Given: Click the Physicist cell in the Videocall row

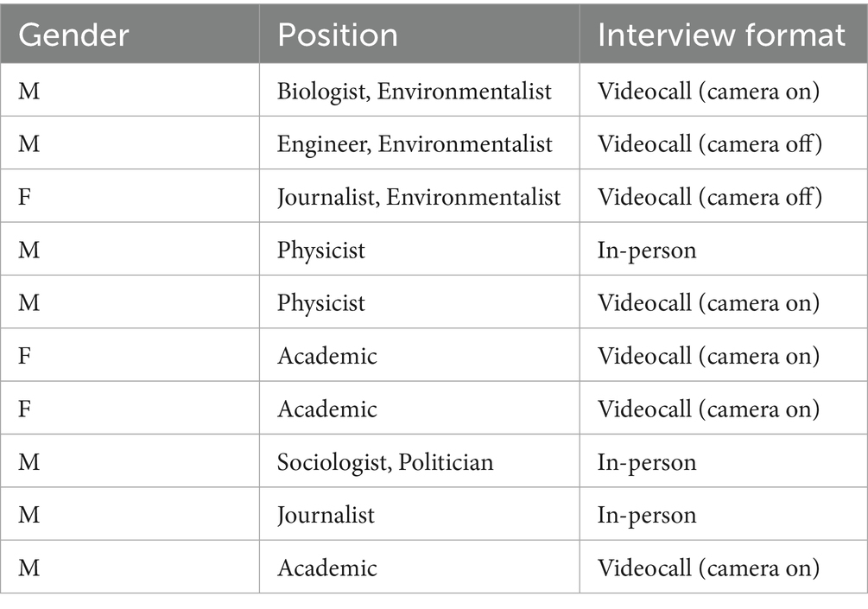Looking at the screenshot, I should 321,303.
